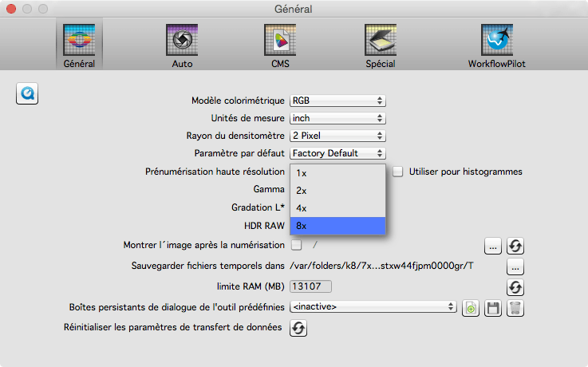Open the Rayon du densitomètre dropdown

click(337, 136)
